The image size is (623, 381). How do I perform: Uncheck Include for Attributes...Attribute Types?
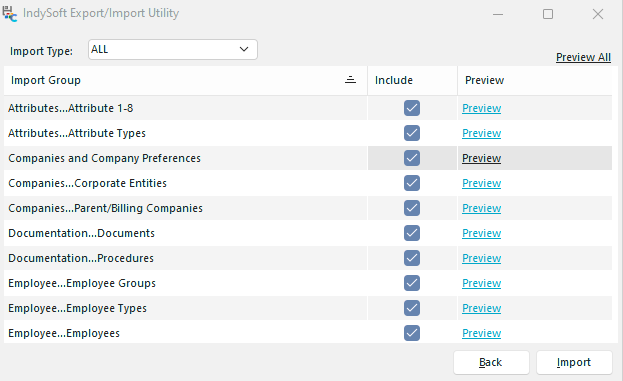point(412,133)
